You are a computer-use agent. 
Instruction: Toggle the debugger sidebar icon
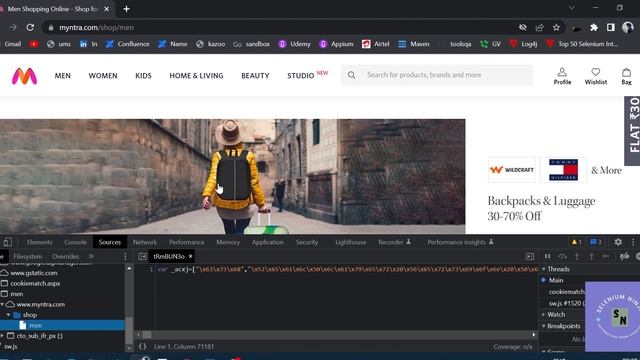(530, 256)
